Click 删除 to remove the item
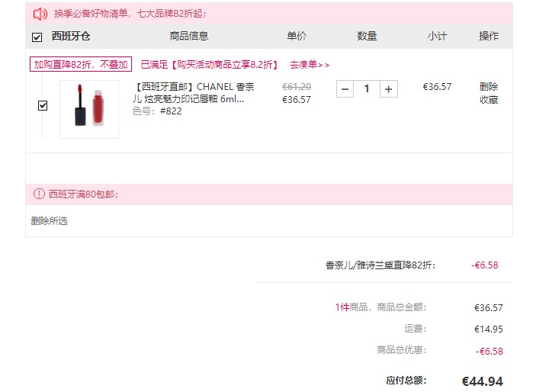Screen dimensions: 533x392 coord(489,87)
